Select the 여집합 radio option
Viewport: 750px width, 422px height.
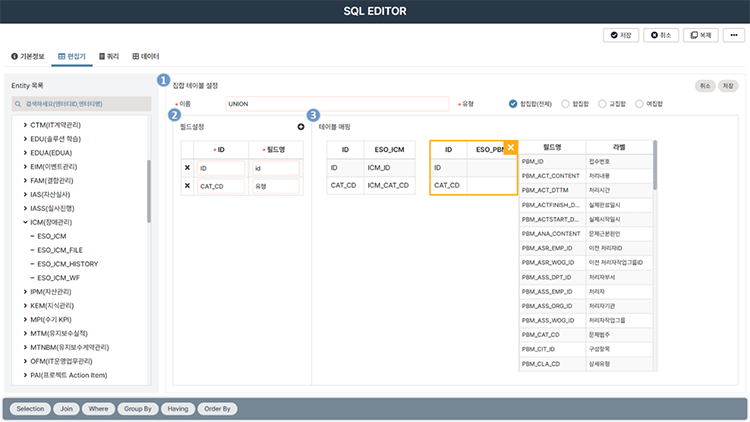640,103
